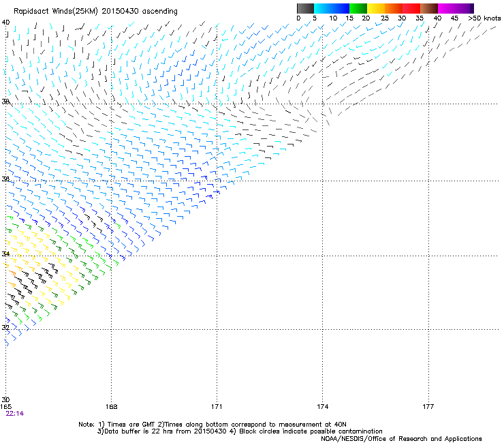Click the latitude label '32' on the left axis
Image resolution: width=504 pixels, height=443 pixels.
pyautogui.click(x=5, y=328)
